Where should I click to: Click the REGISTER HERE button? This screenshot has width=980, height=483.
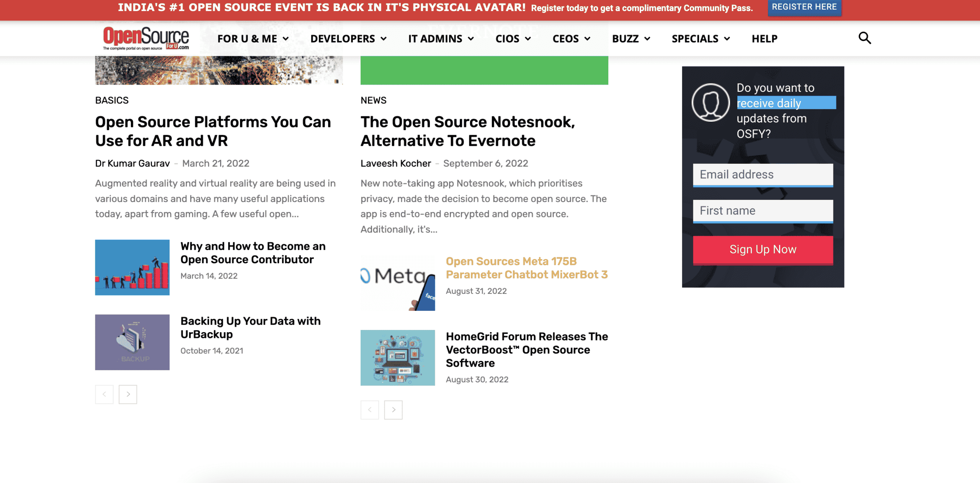click(804, 7)
